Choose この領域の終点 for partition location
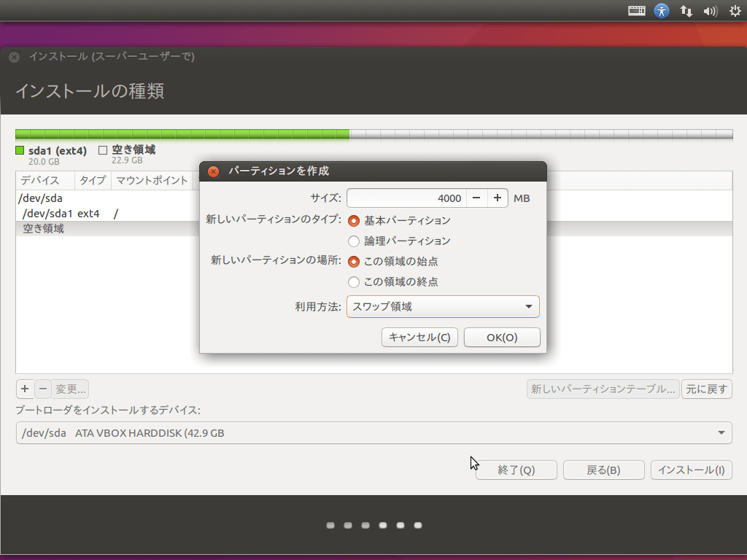The image size is (747, 560). pos(354,282)
